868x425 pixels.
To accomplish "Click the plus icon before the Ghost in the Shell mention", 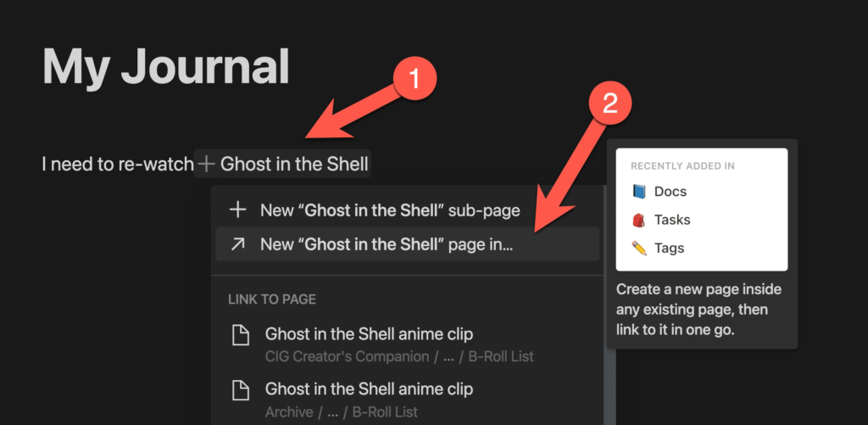I will (206, 164).
